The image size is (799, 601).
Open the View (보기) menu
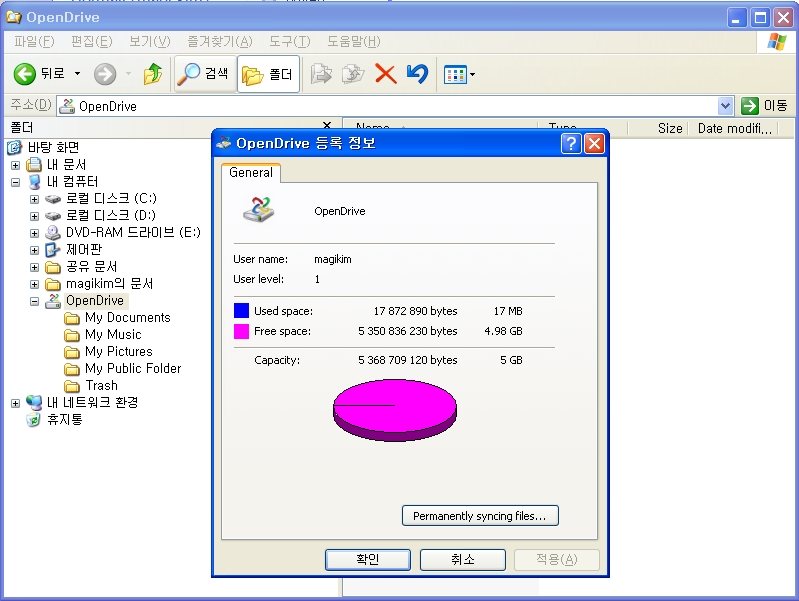pyautogui.click(x=149, y=41)
